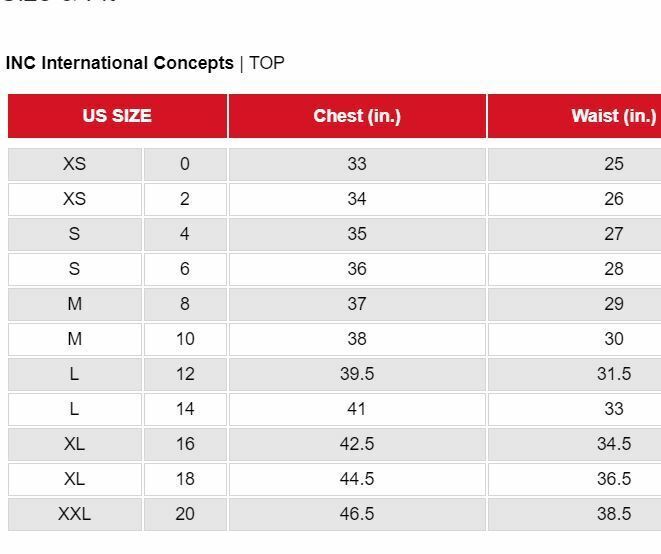Select numeric size 20 cell
This screenshot has height=554, width=661.
(x=185, y=514)
